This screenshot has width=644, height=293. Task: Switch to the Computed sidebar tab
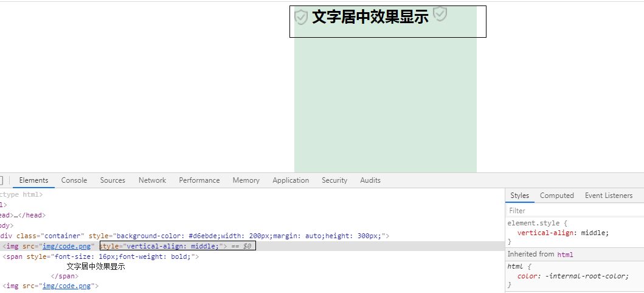pos(556,196)
